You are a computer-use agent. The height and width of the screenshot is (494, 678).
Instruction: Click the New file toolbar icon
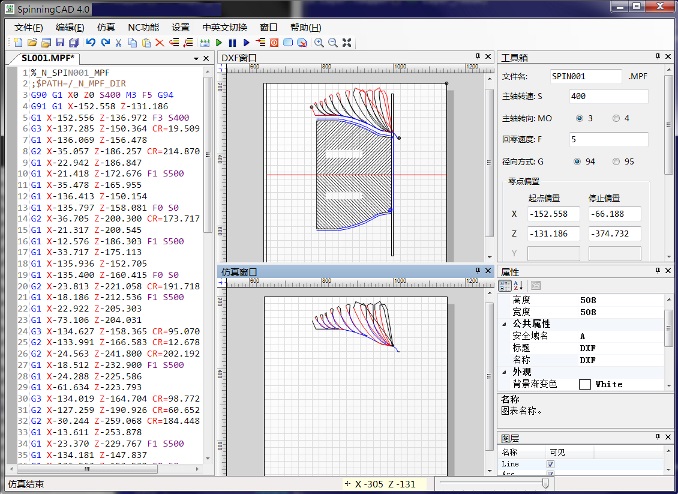[19, 43]
